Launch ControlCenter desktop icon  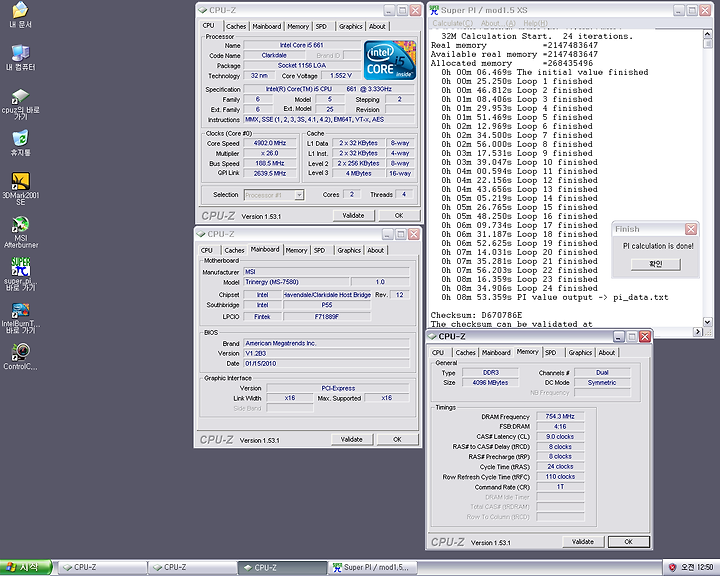click(20, 356)
